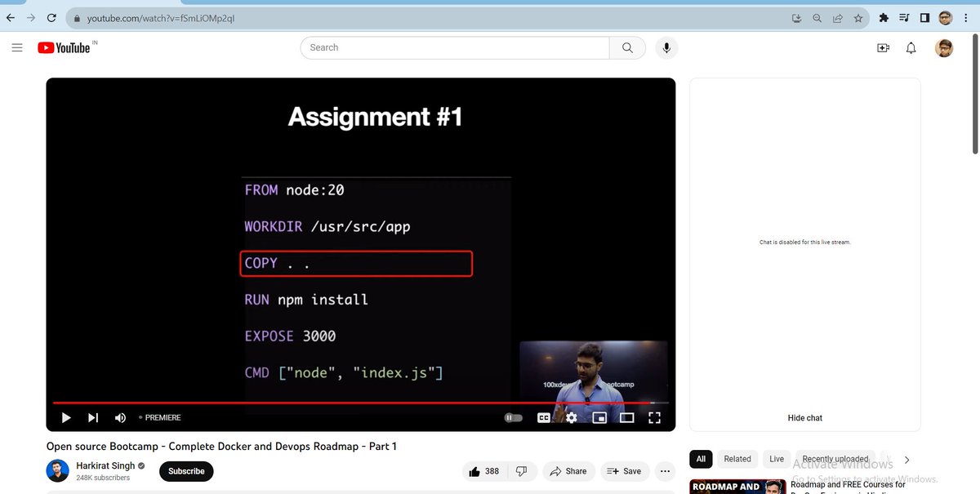Open the media control icon in Chrome toolbar
This screenshot has height=494, width=980.
[904, 17]
